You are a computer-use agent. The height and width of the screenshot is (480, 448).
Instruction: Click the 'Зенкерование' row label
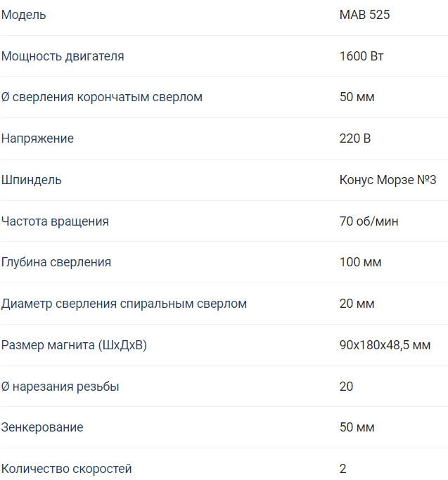coord(42,427)
